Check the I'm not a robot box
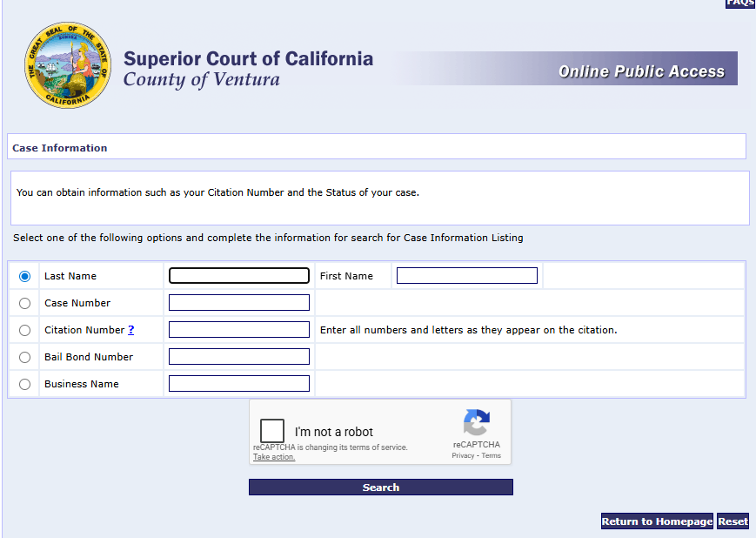This screenshot has height=538, width=756. point(272,431)
